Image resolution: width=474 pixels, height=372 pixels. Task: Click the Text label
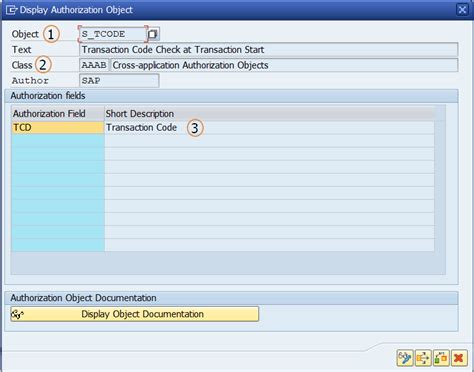pyautogui.click(x=22, y=50)
